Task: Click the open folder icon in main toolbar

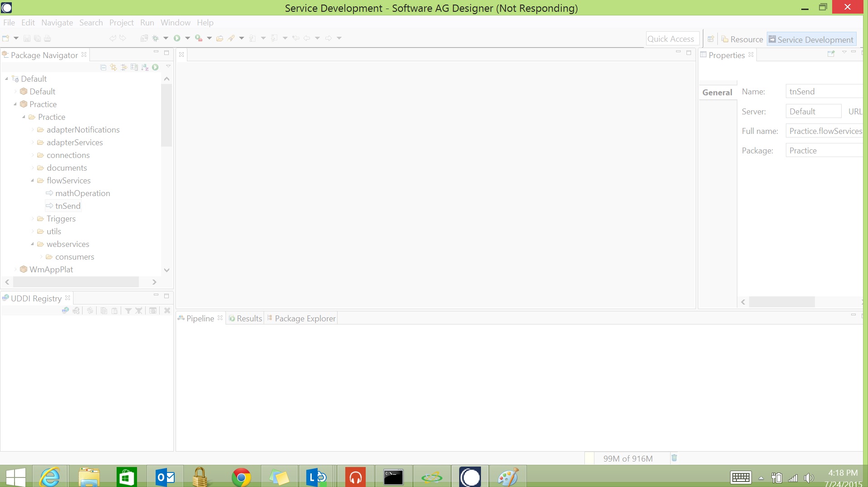Action: 220,39
